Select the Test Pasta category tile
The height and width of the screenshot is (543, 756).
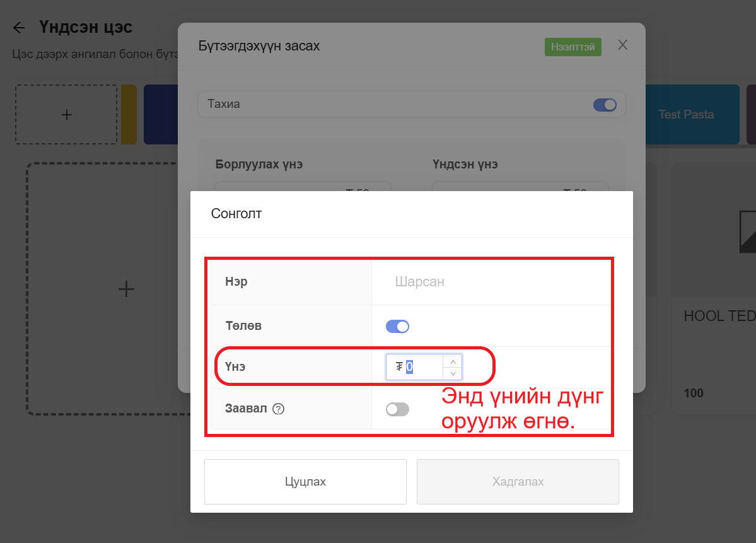point(686,115)
